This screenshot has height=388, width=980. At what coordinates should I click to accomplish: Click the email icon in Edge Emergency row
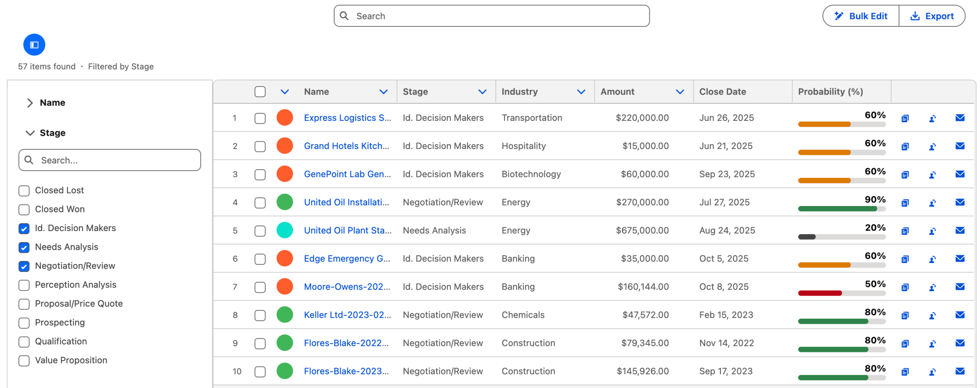coord(960,258)
